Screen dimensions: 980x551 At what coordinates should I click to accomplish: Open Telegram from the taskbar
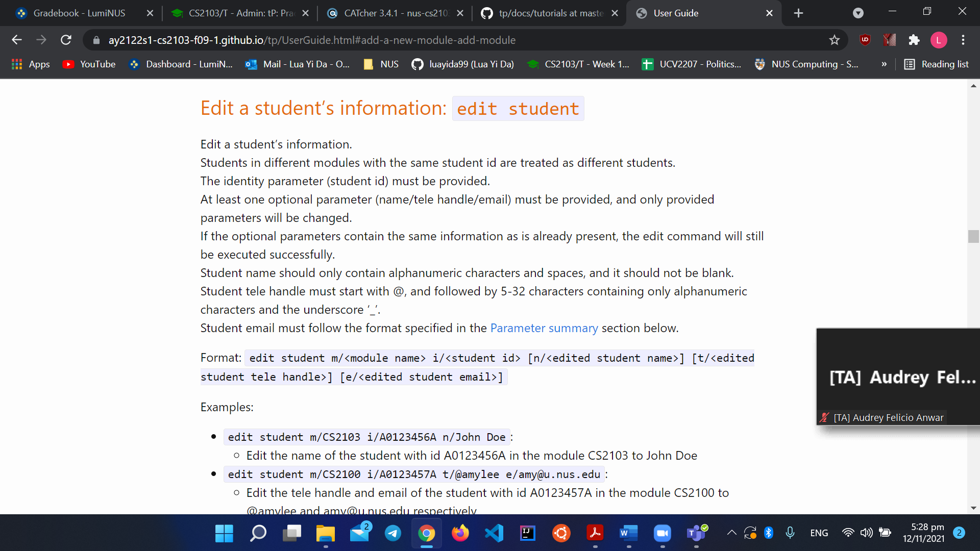393,533
